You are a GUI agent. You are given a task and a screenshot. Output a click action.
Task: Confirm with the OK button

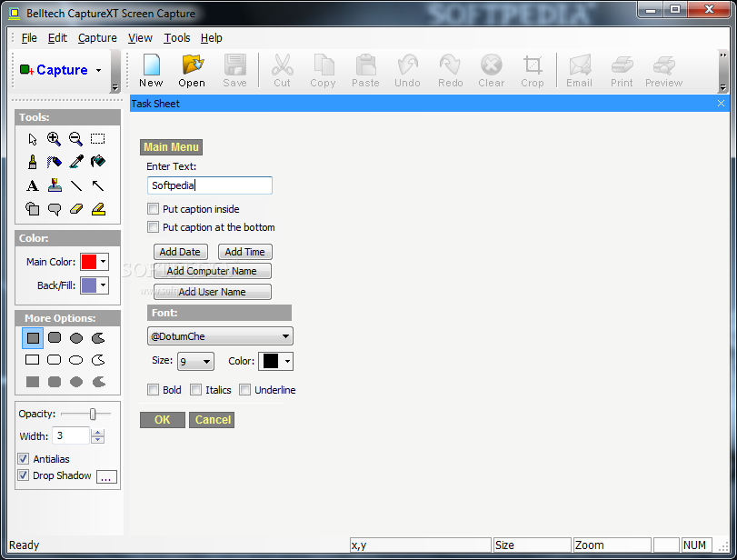[x=163, y=419]
